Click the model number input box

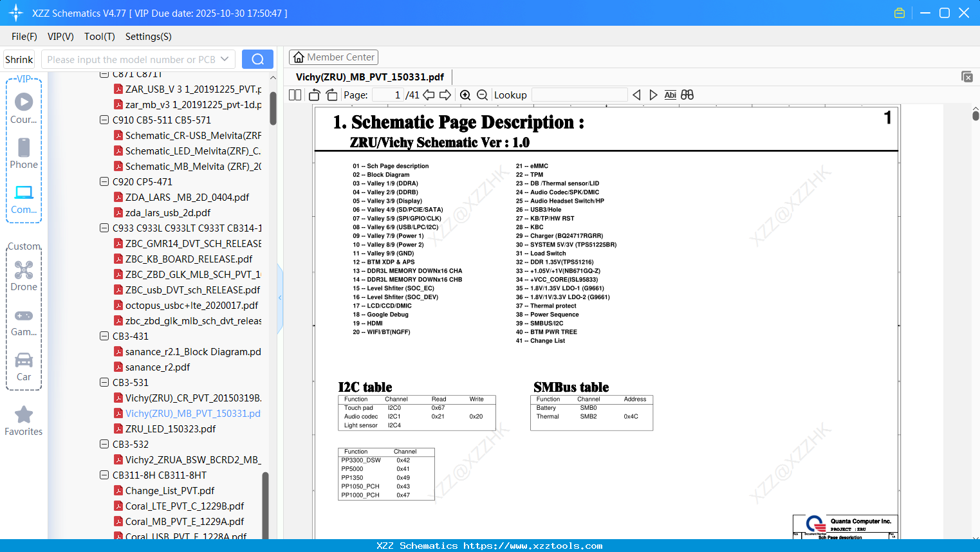(x=130, y=59)
